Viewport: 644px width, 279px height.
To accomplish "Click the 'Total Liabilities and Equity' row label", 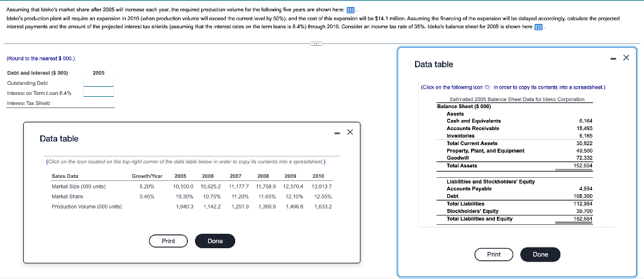I will 480,219.
